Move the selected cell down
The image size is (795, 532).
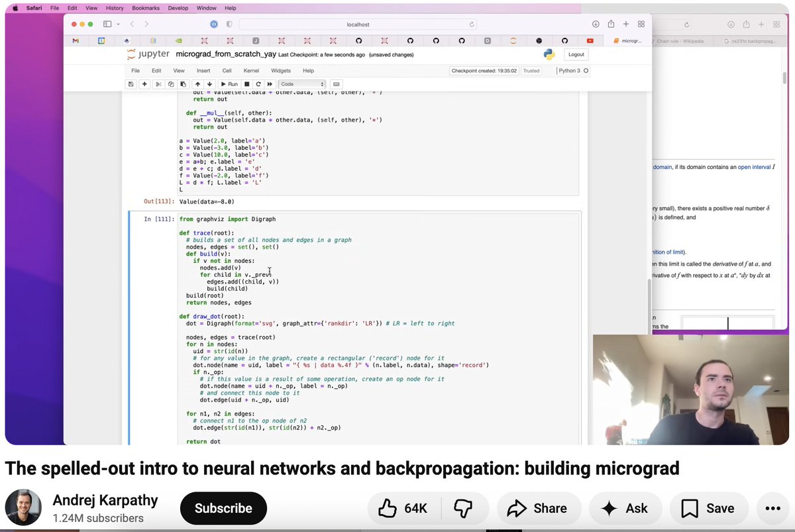[x=209, y=84]
